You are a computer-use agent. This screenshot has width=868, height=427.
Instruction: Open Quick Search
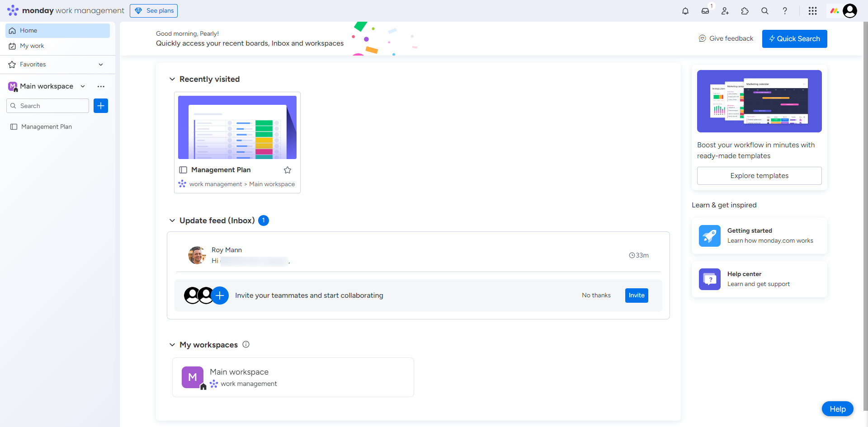(794, 38)
